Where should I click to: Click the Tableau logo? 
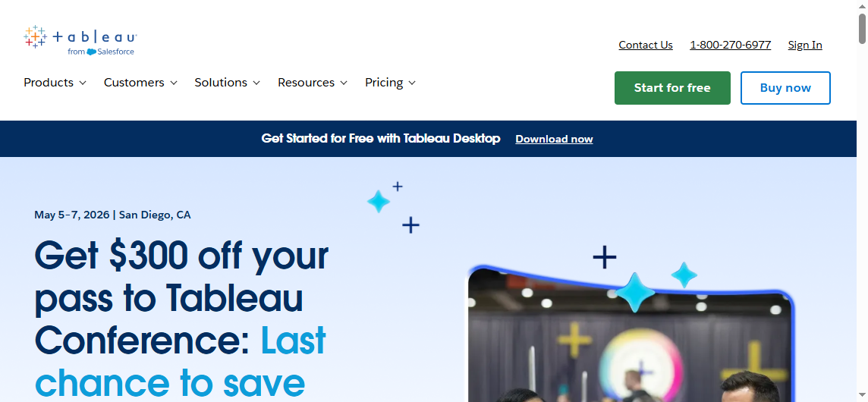[x=80, y=40]
